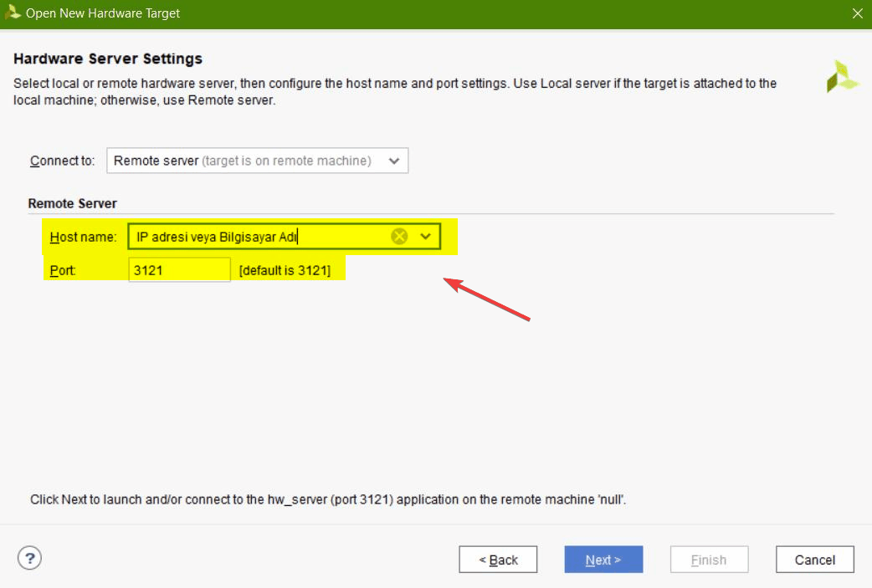The width and height of the screenshot is (872, 588).
Task: Open help with the question mark icon
Action: (29, 558)
